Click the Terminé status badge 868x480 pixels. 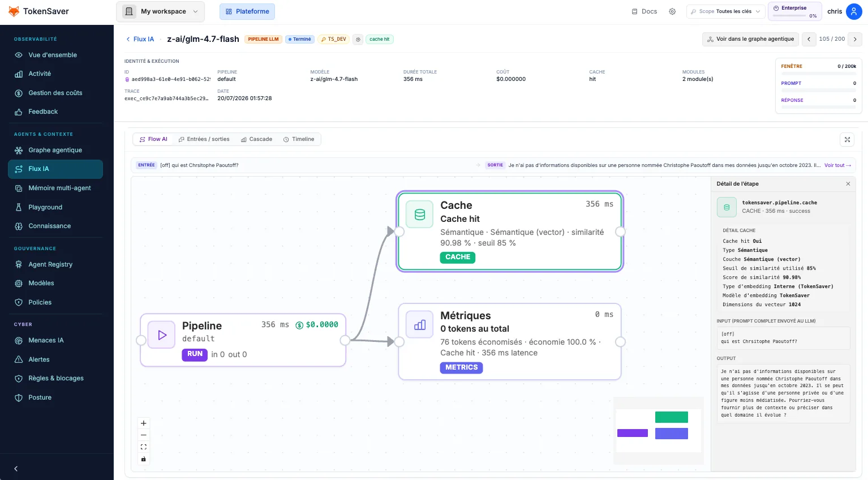(x=300, y=39)
